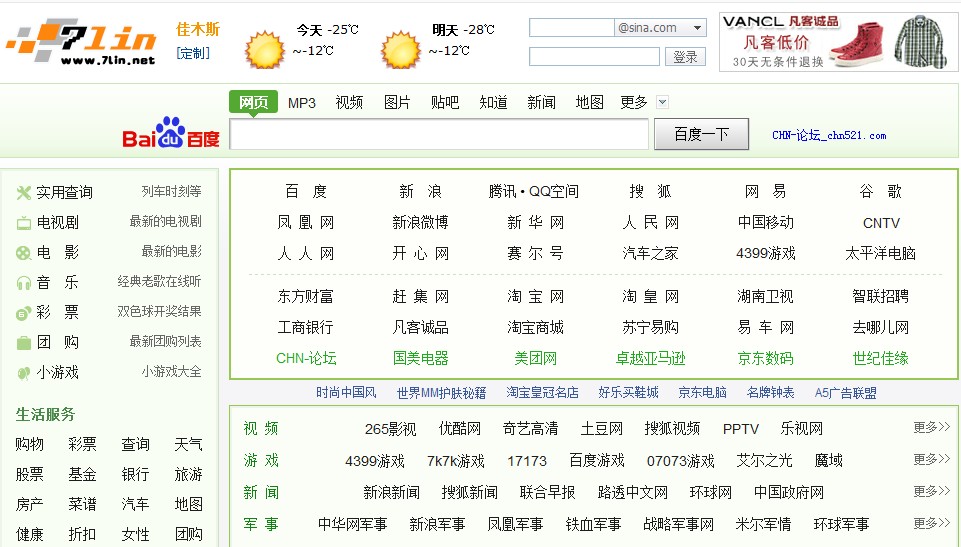The image size is (961, 547).
Task: Switch to the 图片 search tab
Action: click(397, 102)
